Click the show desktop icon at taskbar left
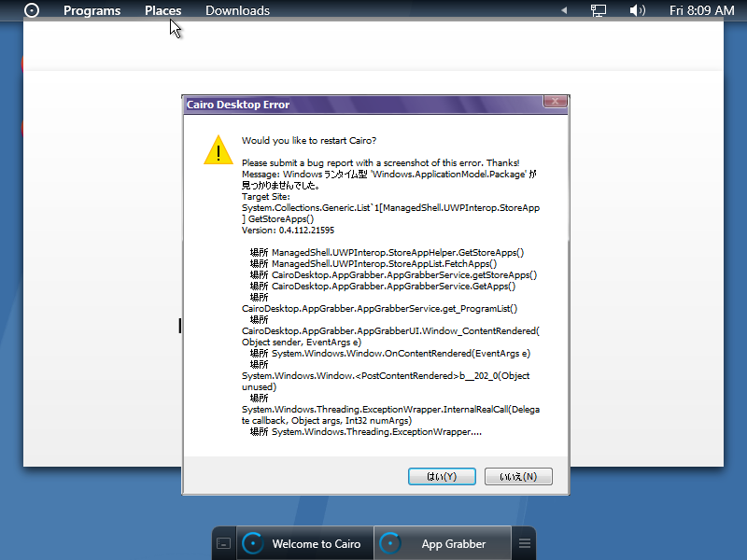The height and width of the screenshot is (560, 747). (x=223, y=542)
